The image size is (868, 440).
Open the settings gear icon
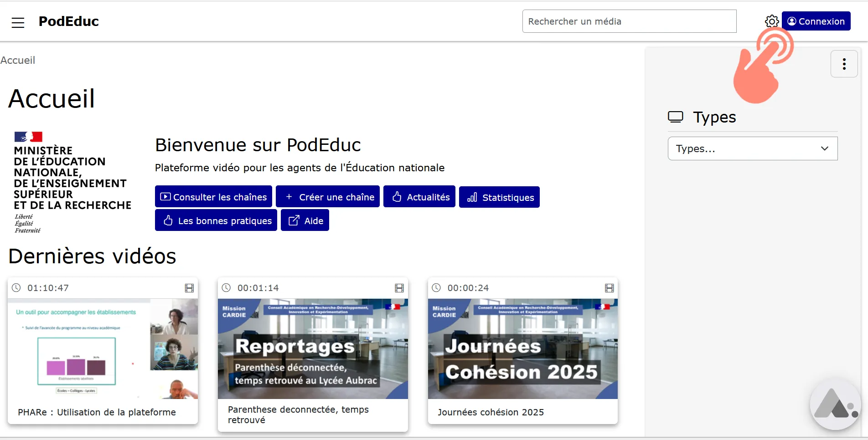(x=772, y=21)
